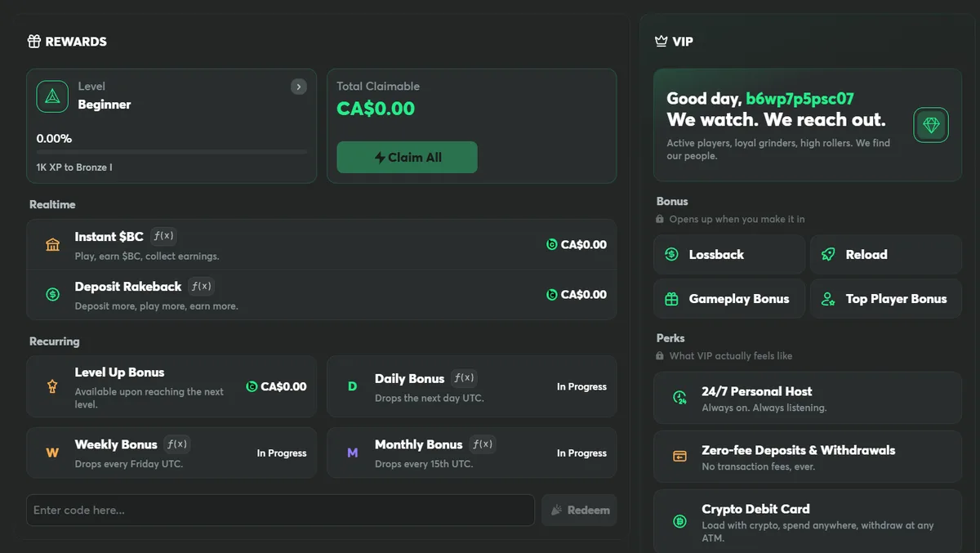Select the 24/7 Personal Host perk title
The height and width of the screenshot is (553, 980).
click(757, 391)
